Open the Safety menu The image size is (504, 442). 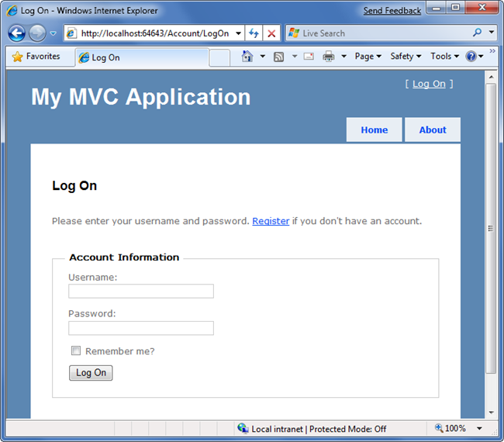tap(406, 57)
